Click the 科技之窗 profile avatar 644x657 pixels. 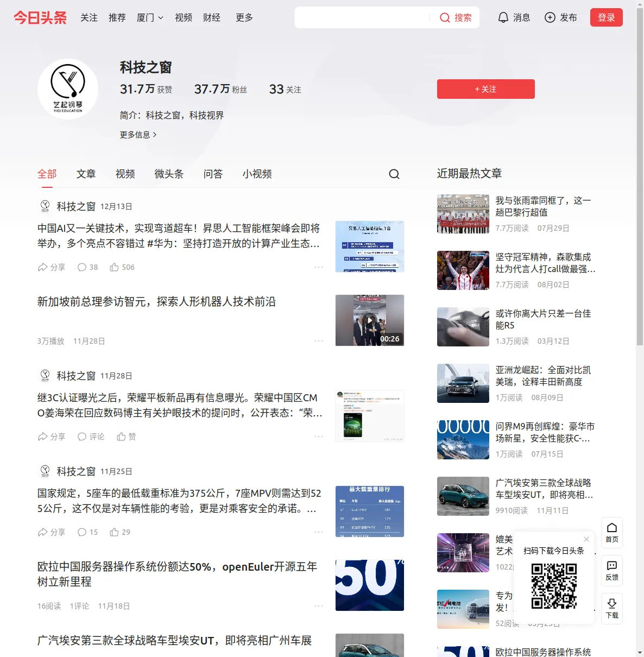68,89
